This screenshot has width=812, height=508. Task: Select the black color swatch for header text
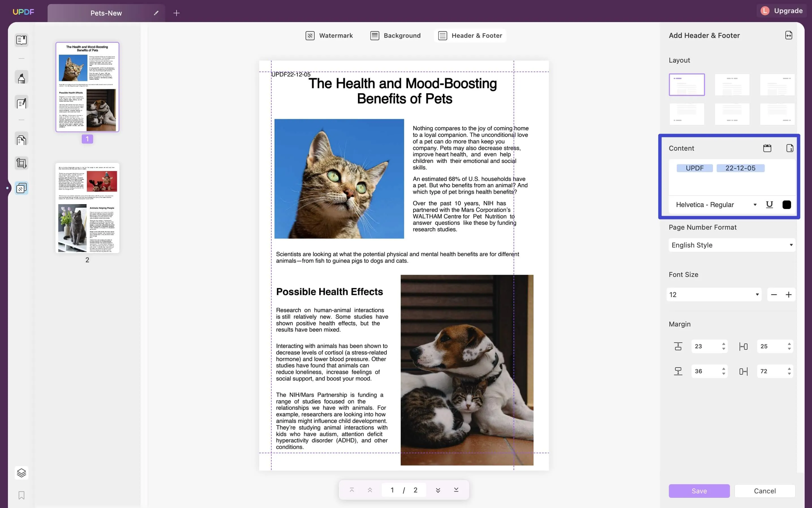(x=787, y=204)
